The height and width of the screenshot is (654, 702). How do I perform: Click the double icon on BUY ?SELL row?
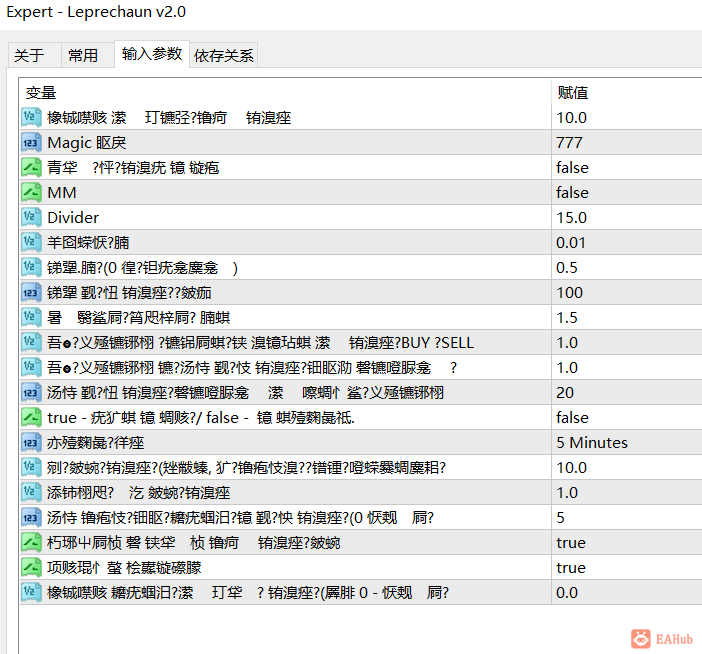[31, 343]
